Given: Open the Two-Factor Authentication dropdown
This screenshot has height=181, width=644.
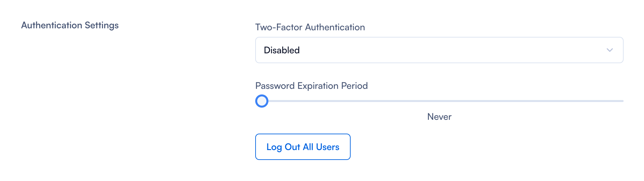Looking at the screenshot, I should coord(439,50).
